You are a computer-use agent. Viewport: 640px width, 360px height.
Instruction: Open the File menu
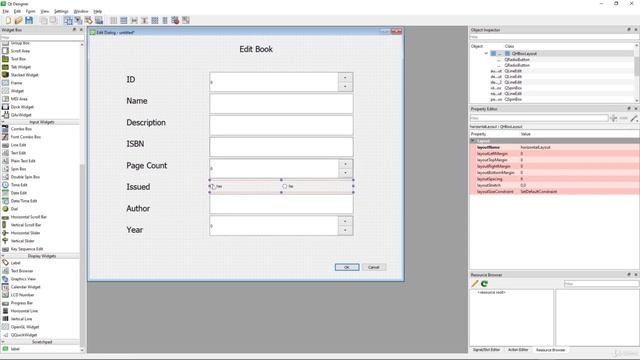(x=5, y=11)
